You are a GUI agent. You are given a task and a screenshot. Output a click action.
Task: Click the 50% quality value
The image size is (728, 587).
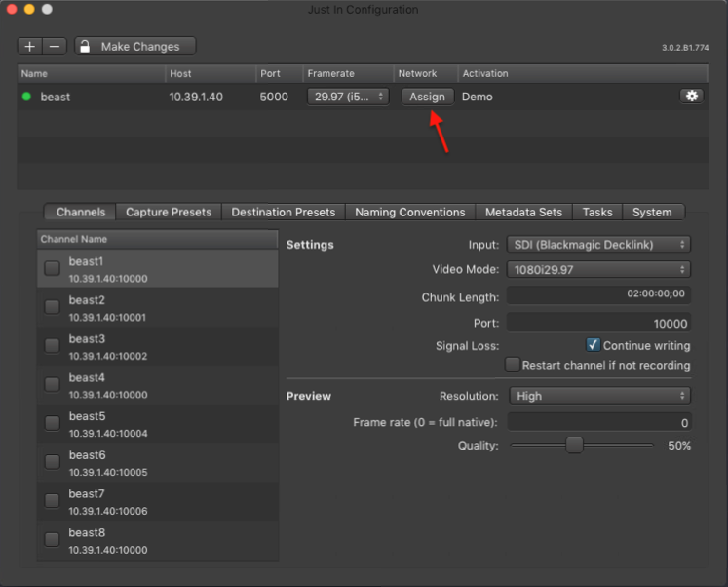[679, 446]
